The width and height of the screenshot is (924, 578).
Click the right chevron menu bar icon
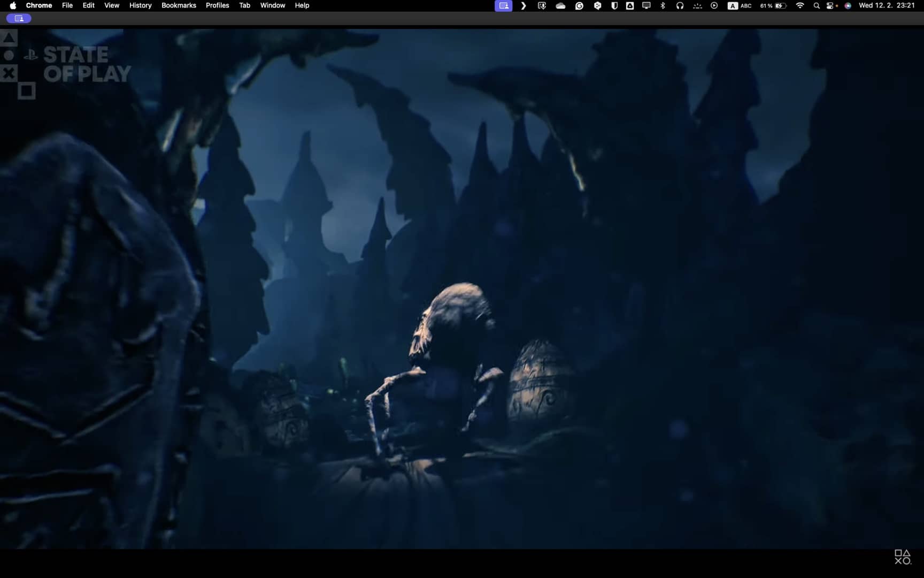[x=523, y=5]
